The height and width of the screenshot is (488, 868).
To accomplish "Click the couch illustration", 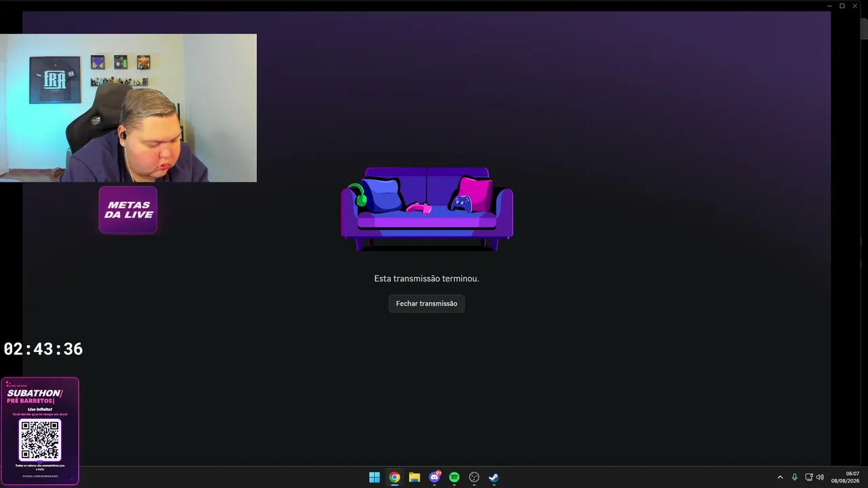I will (427, 209).
